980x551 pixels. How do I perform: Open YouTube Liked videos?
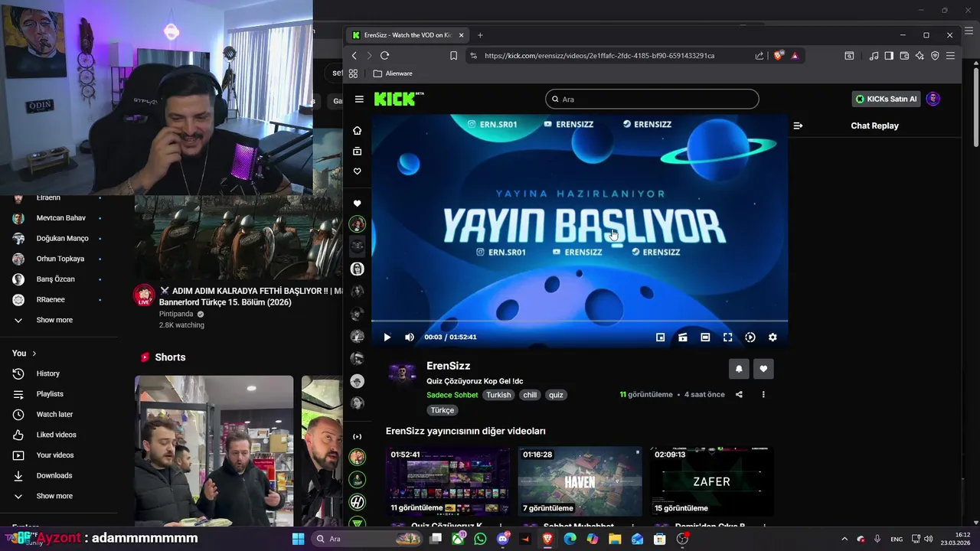tap(56, 435)
